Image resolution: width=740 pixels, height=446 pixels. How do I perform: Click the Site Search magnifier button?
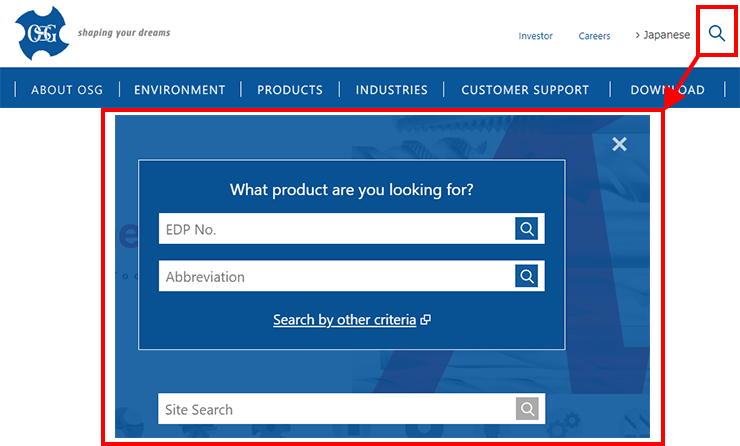click(x=527, y=409)
